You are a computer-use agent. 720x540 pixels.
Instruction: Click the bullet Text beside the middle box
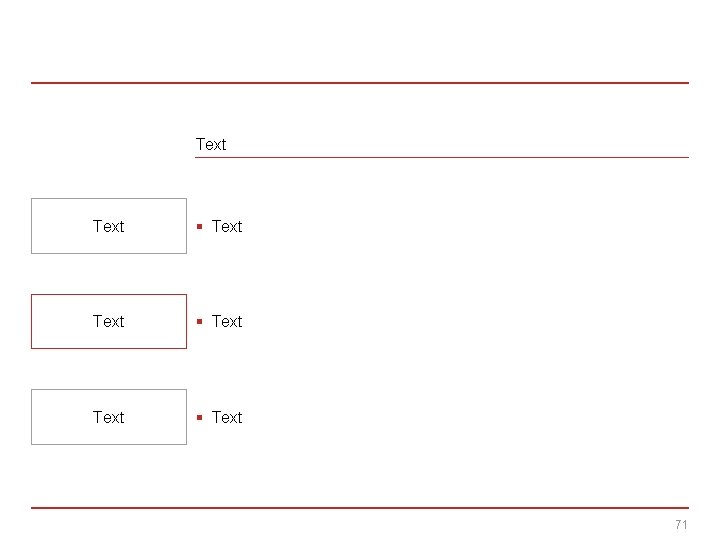coord(227,321)
